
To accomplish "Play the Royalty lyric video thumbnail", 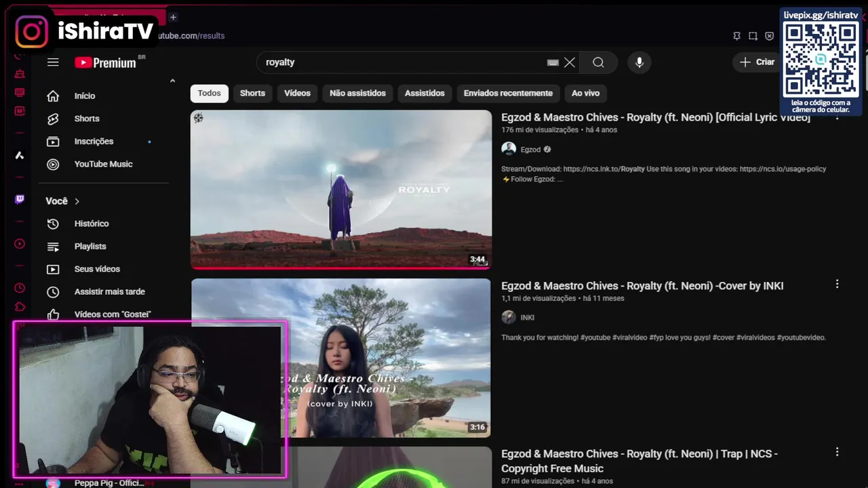I will click(x=341, y=190).
